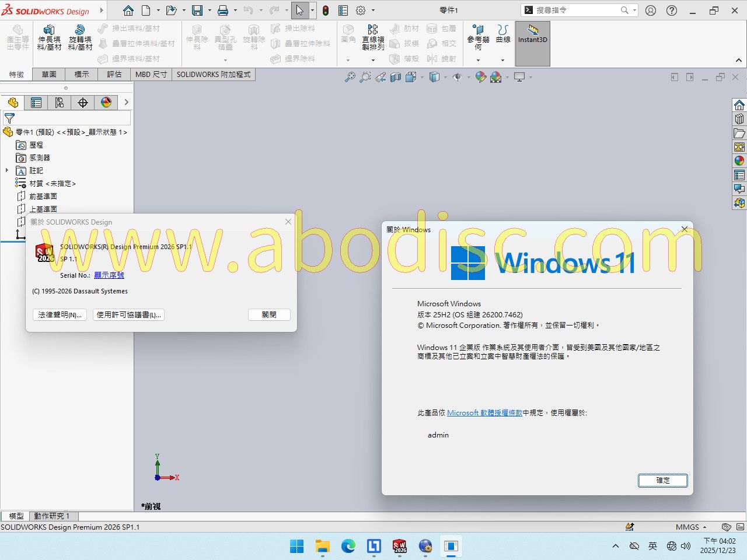Viewport: 747px width, 560px height.
Task: Open the 參考幾何 dropdown arrow
Action: point(478,60)
